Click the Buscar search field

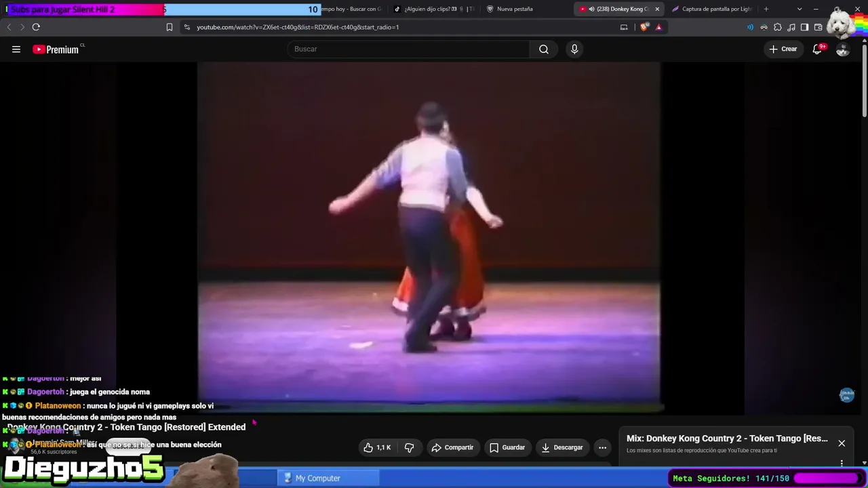coord(408,49)
